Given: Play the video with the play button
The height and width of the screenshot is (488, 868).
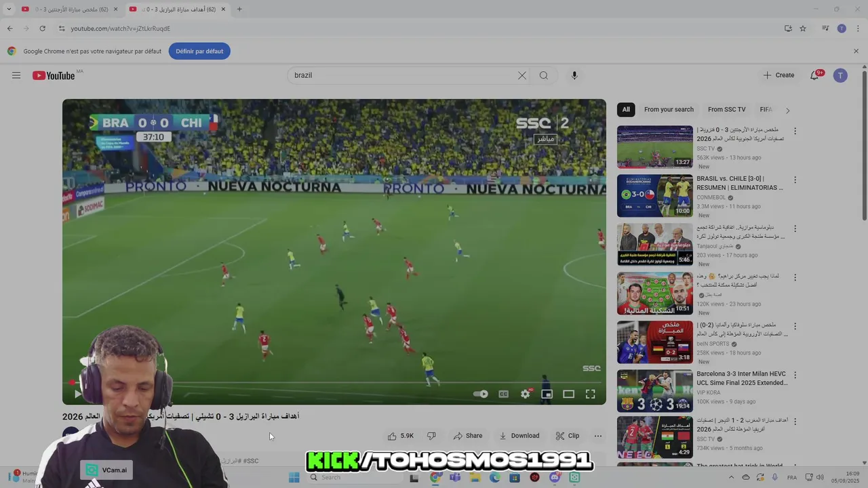Looking at the screenshot, I should pyautogui.click(x=78, y=394).
